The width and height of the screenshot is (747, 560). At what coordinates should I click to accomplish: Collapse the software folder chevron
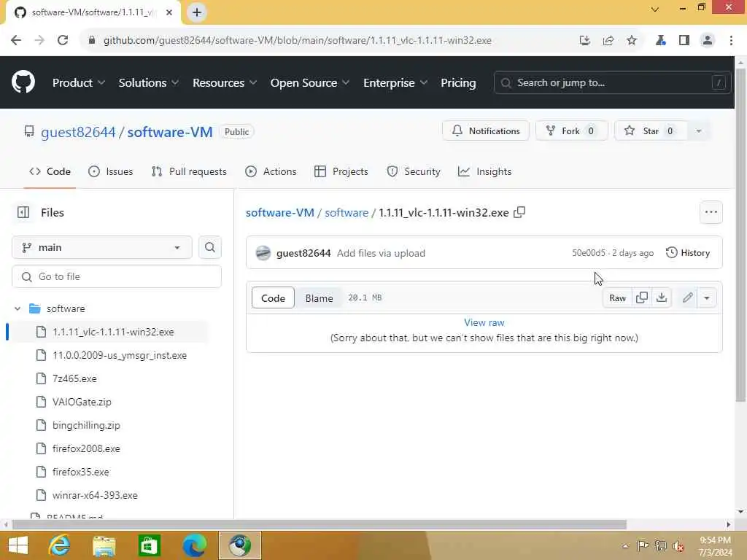(18, 308)
